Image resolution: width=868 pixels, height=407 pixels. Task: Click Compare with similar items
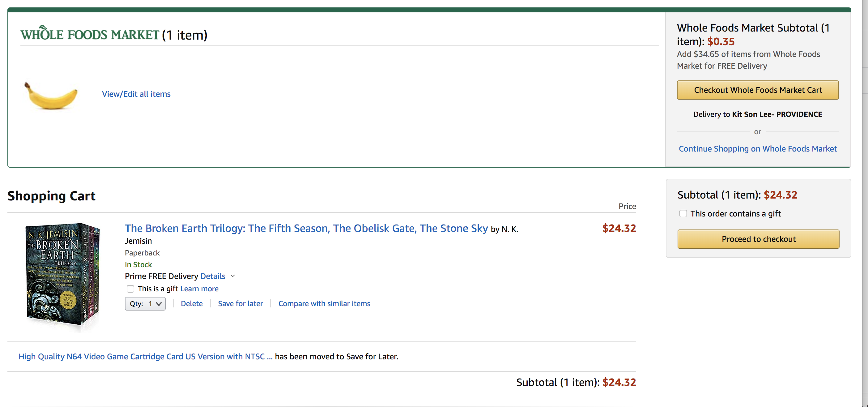click(x=324, y=304)
